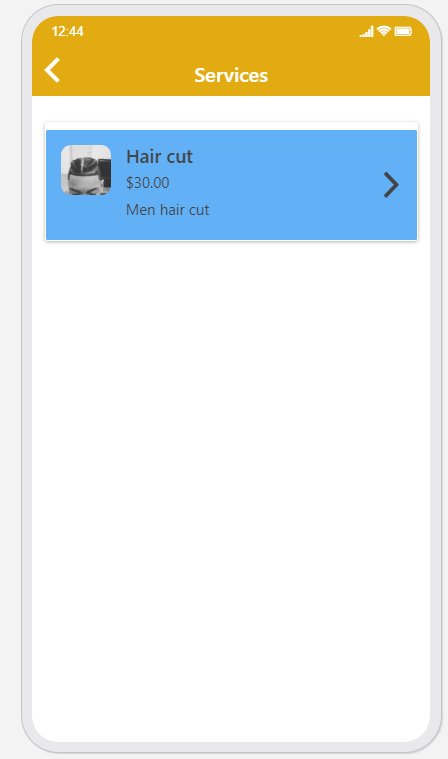Click the white border of the Hair cut card
Screen dimensions: 448x759
coord(231,126)
